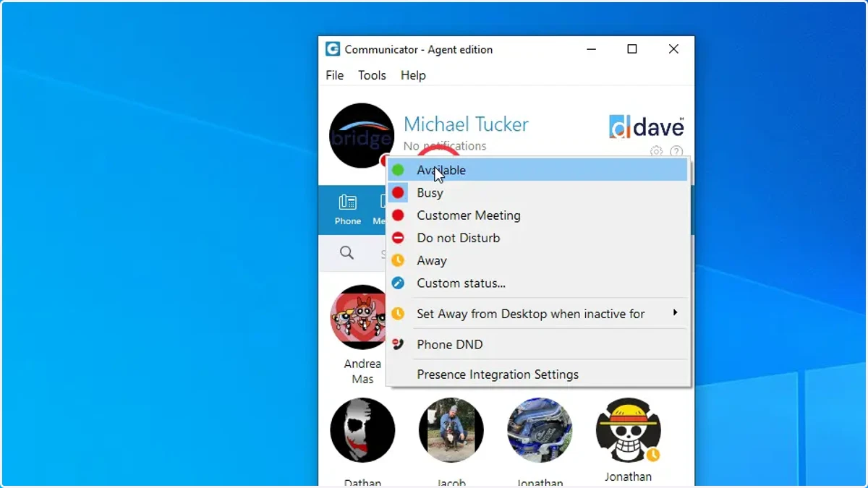868x488 pixels.
Task: Choose Customer Meeting status
Action: pos(537,215)
